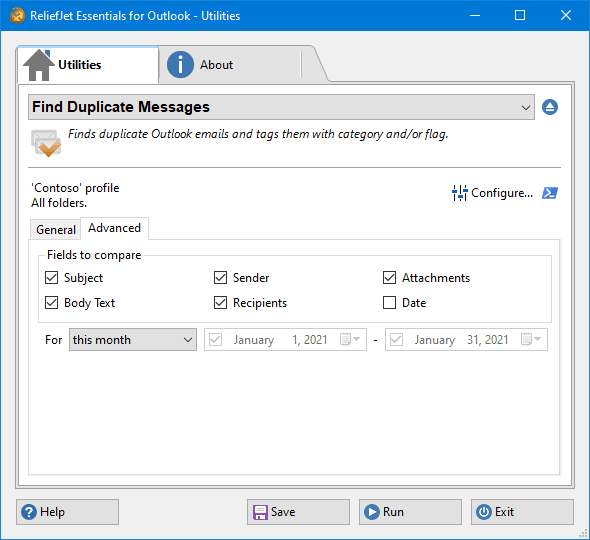Uncheck the Subject checkbox
This screenshot has width=590, height=540.
(52, 278)
